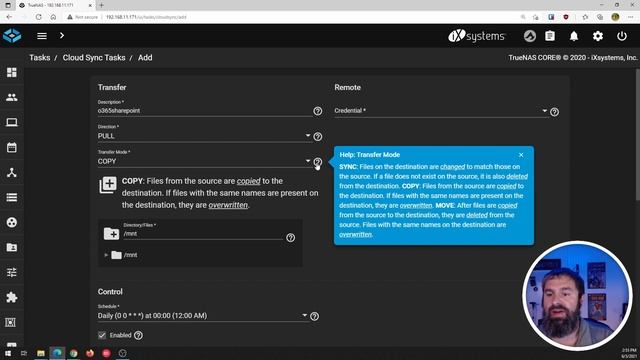Image resolution: width=640 pixels, height=360 pixels.
Task: Open the Direction PULL dropdown
Action: (204, 136)
